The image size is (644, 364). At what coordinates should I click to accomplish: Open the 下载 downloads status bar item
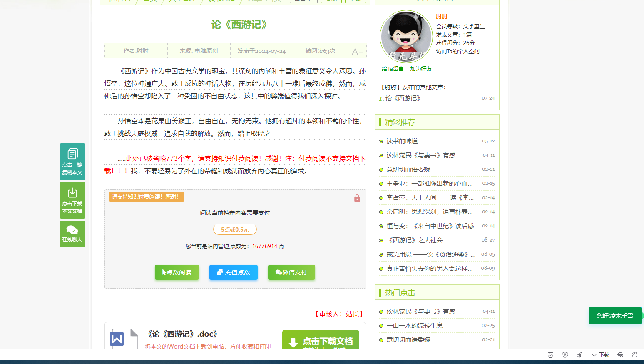tap(600, 355)
